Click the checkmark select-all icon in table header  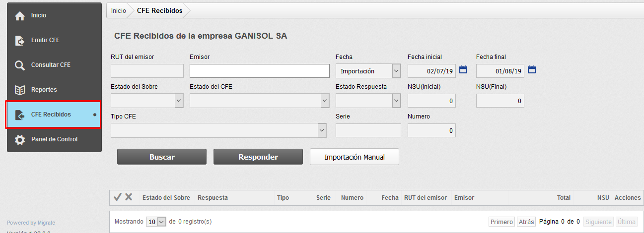click(x=118, y=197)
